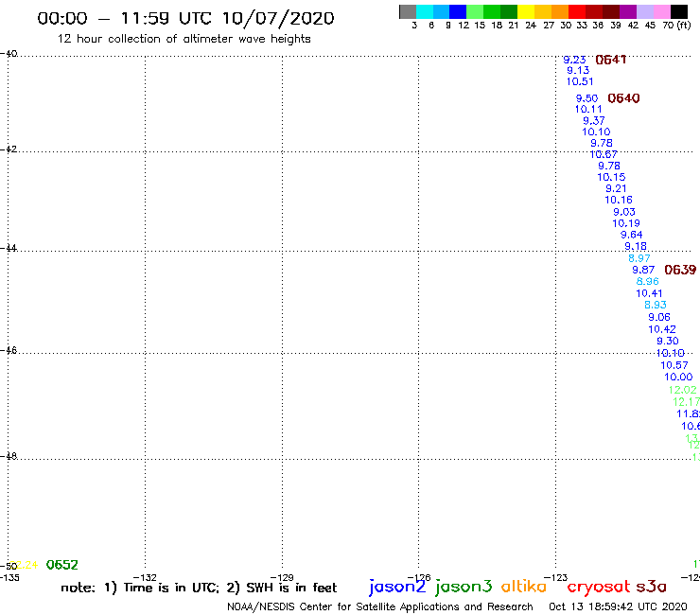700x615 pixels.
Task: Select the 10.57 wave height reading
Action: 674,365
